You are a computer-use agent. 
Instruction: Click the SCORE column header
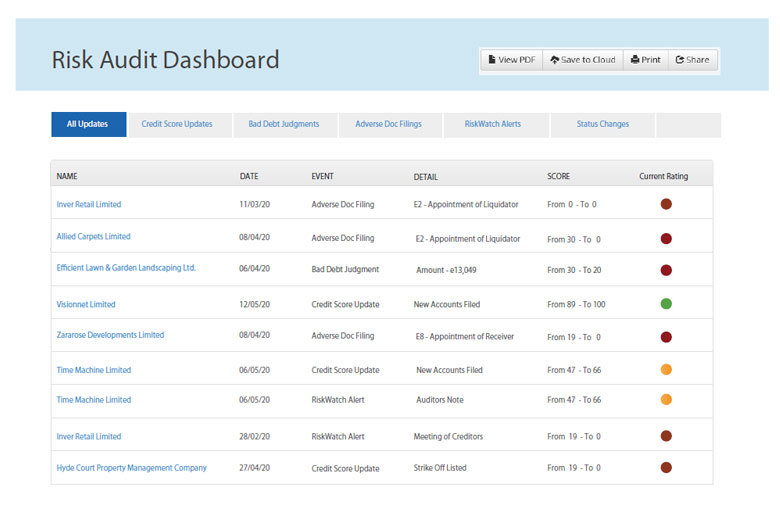(x=559, y=176)
